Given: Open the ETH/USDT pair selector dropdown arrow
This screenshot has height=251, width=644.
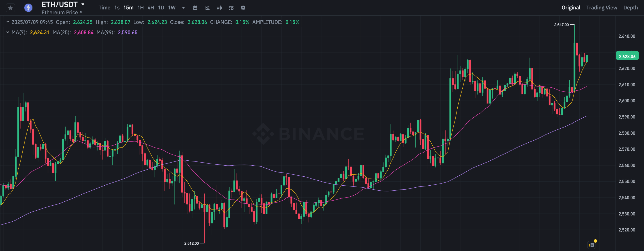Looking at the screenshot, I should click(x=83, y=4).
